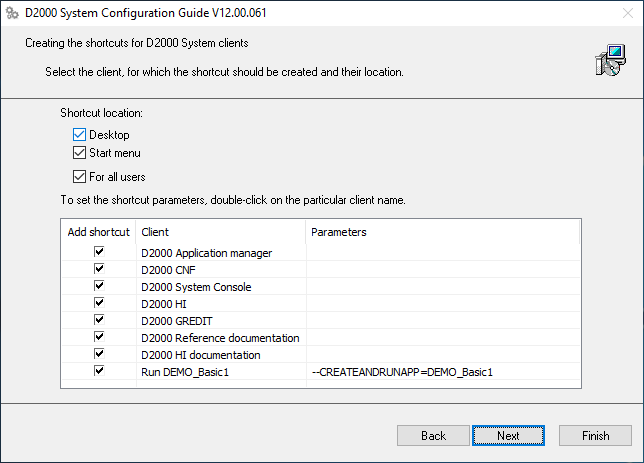Image resolution: width=644 pixels, height=463 pixels.
Task: Uncheck D2000 HI documentation shortcut
Action: click(99, 355)
